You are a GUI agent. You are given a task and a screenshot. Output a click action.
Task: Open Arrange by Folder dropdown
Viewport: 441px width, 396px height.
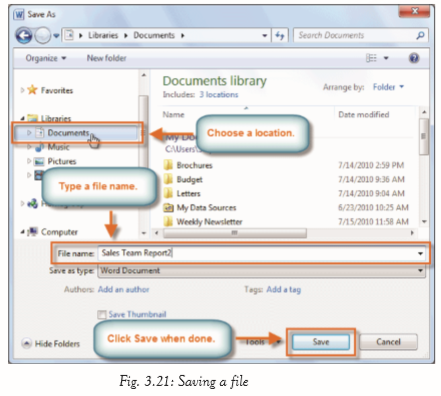388,87
